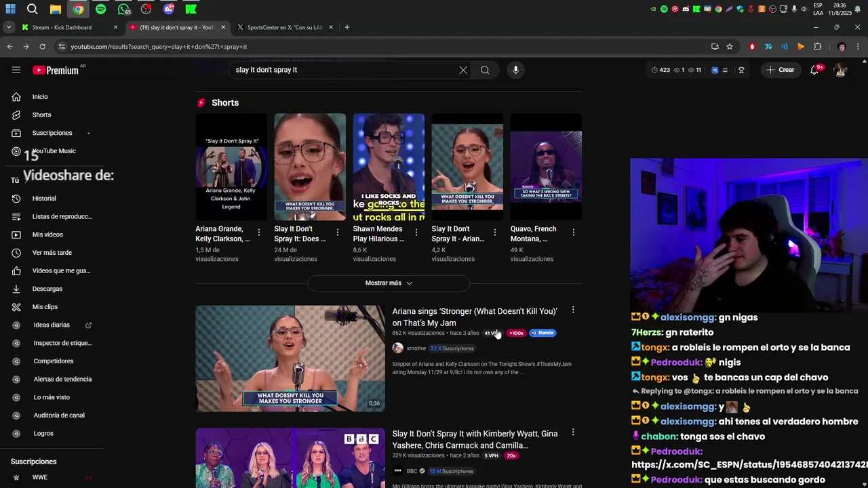Open the Quavo, French Montana short thumbnail
Screen dimensions: 868x488
point(546,167)
